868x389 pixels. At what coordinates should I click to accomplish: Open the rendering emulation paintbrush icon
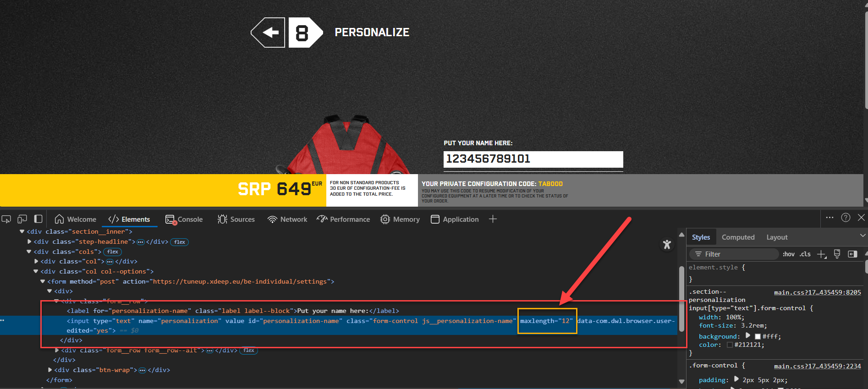[837, 254]
